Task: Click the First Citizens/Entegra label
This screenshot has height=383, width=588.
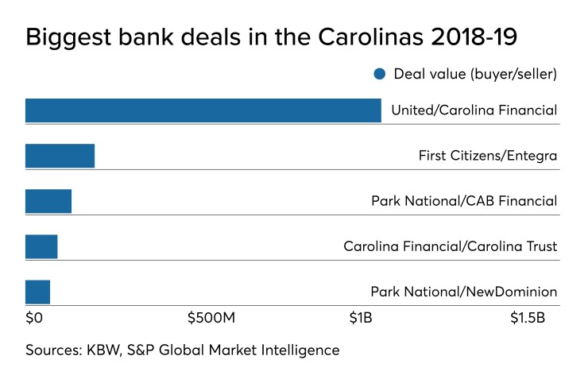Action: pos(487,156)
